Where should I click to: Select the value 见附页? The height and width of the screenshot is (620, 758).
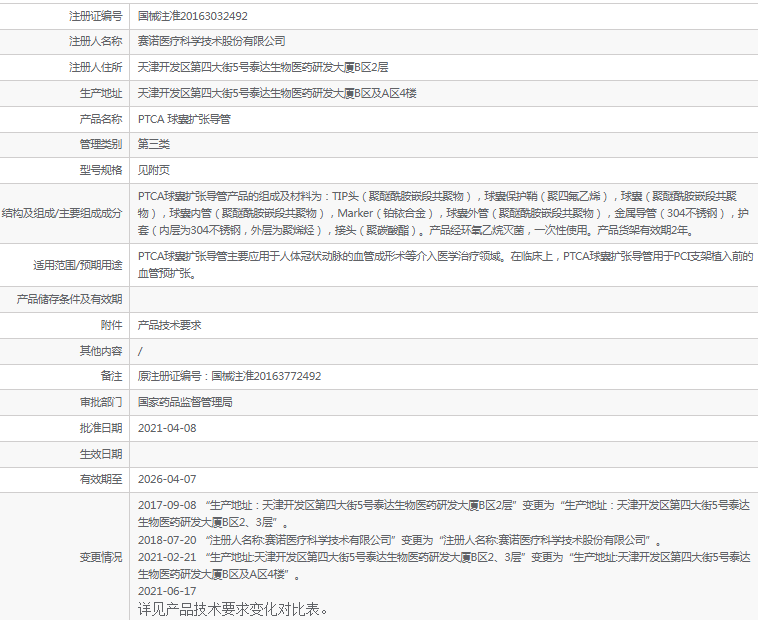[154, 170]
